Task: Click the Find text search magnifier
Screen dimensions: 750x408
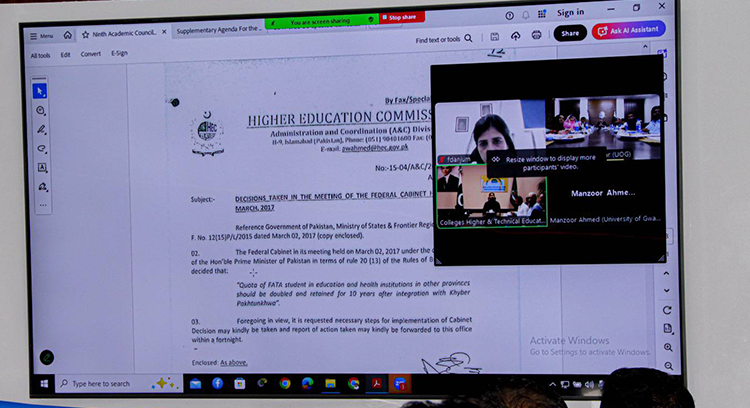Action: click(x=468, y=39)
